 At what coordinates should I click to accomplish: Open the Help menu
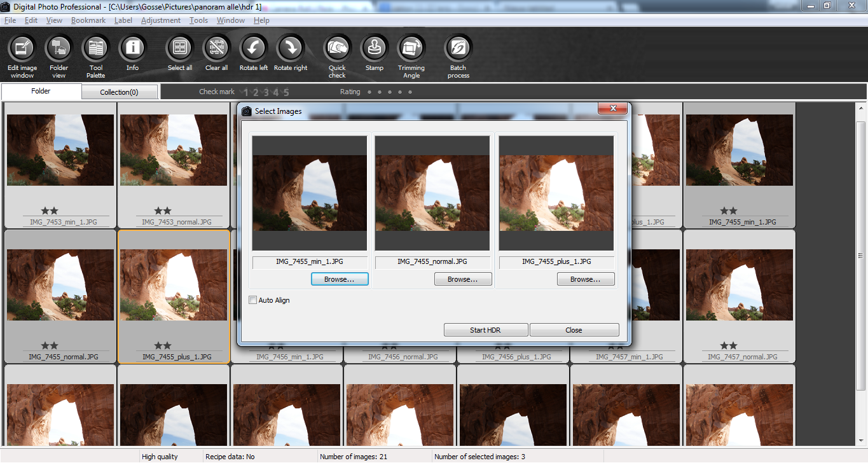261,20
